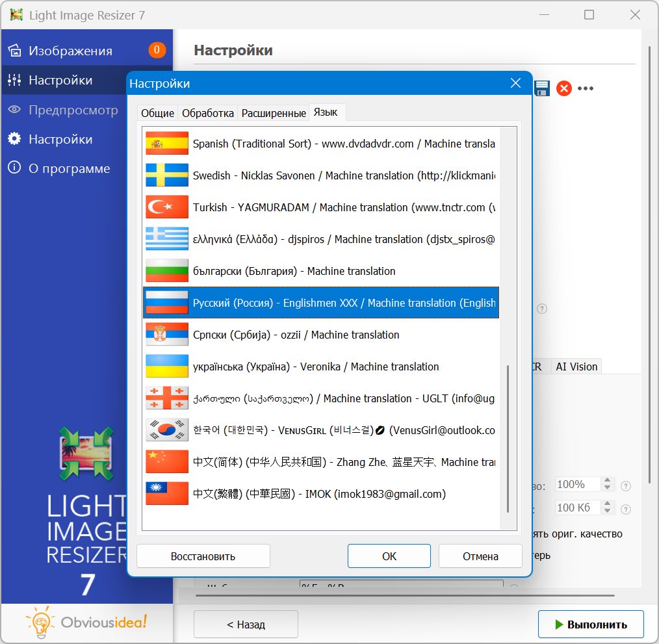This screenshot has height=644, width=659.
Task: Click the South Korean flag icon
Action: [167, 430]
